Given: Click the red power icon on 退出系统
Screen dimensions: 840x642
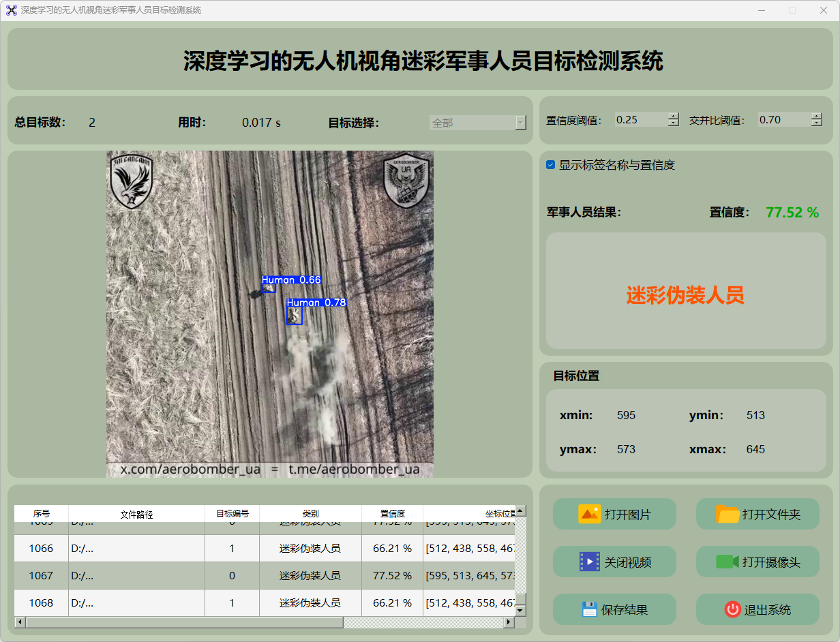Looking at the screenshot, I should (732, 609).
